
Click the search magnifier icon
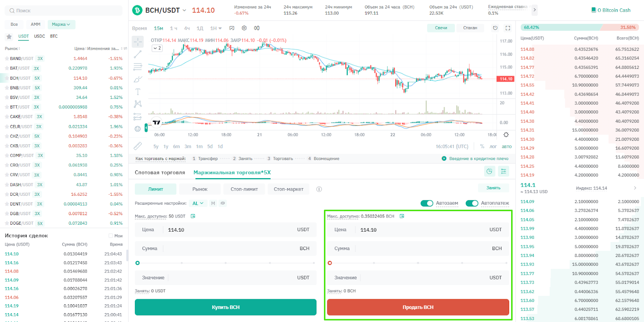12,11
